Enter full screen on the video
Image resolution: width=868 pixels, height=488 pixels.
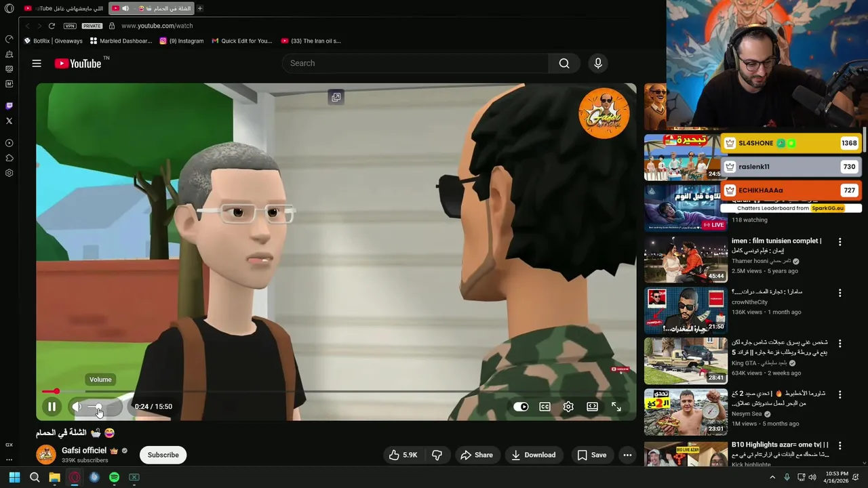click(616, 407)
